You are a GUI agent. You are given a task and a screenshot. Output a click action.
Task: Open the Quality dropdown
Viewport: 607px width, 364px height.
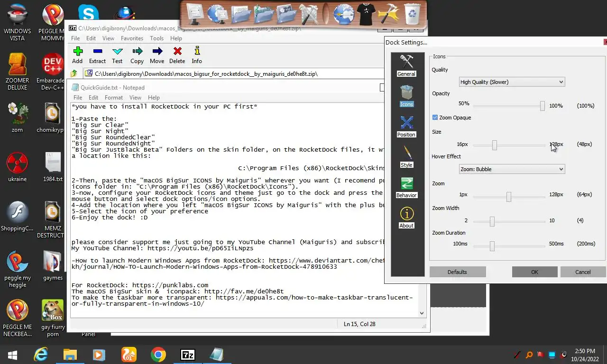tap(512, 82)
